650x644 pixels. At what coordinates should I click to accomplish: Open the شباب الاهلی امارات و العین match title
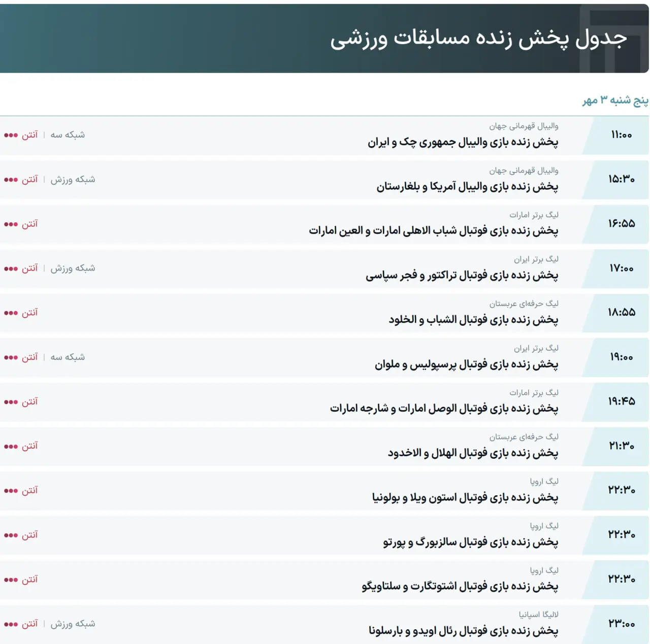click(434, 231)
